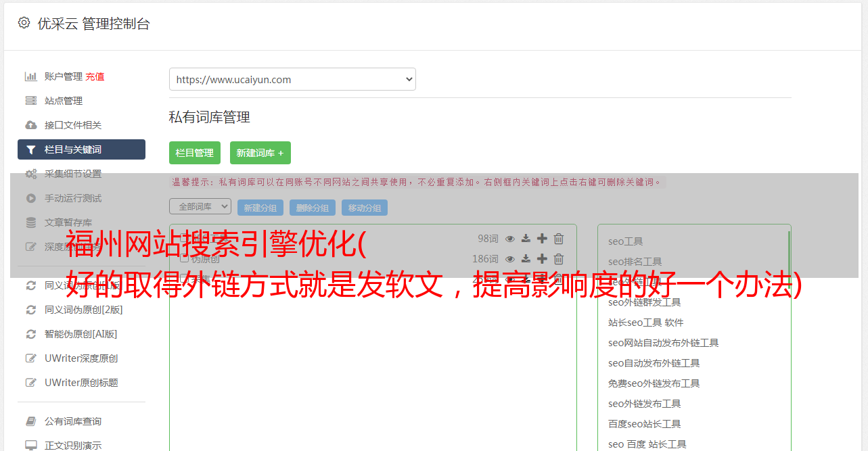Click the 移动分组 button
Screen dimensions: 868x451
pyautogui.click(x=365, y=208)
